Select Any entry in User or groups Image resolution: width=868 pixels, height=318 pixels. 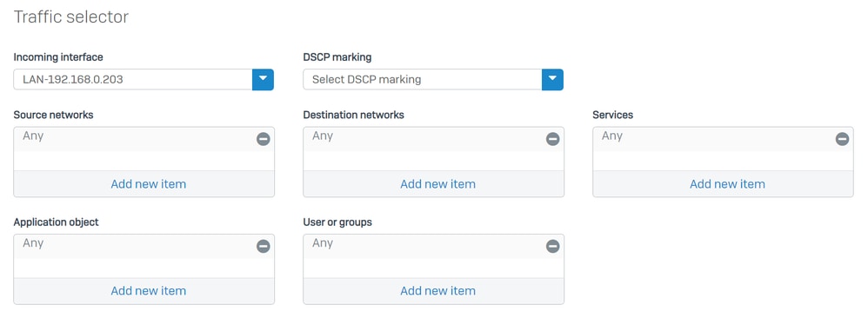tap(323, 243)
